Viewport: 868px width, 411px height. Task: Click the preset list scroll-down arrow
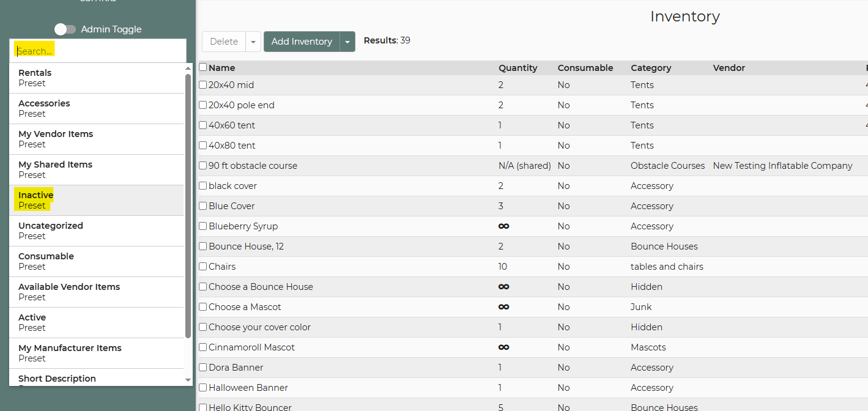(188, 380)
